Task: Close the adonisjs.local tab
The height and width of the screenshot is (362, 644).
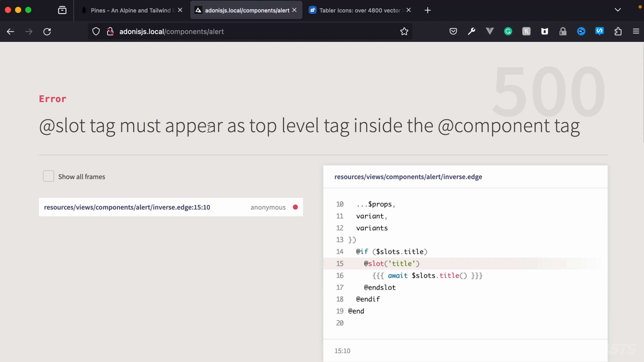Action: coord(294,10)
